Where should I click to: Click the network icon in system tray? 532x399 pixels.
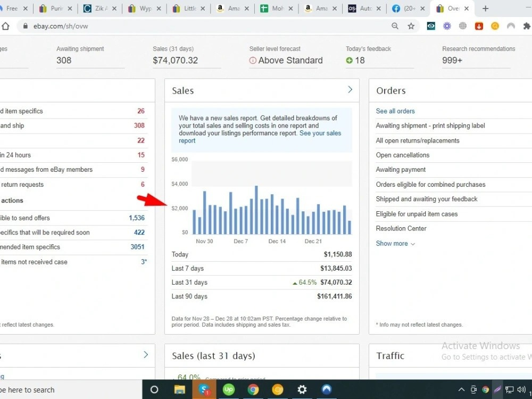(x=509, y=389)
